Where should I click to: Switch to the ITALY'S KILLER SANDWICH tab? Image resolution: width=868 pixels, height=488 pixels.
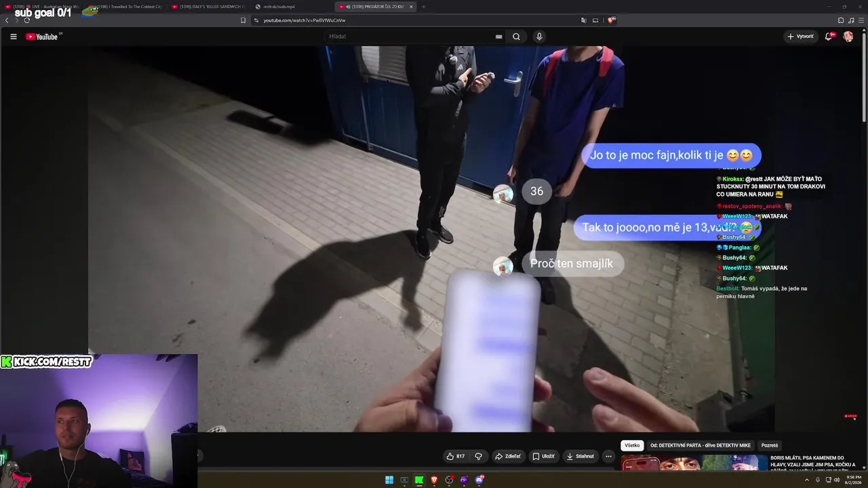pyautogui.click(x=209, y=7)
